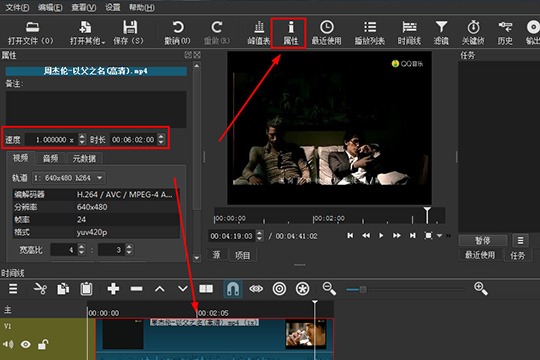This screenshot has height=360, width=540.
Task: Toggle the V1 track lock
Action: 43,344
